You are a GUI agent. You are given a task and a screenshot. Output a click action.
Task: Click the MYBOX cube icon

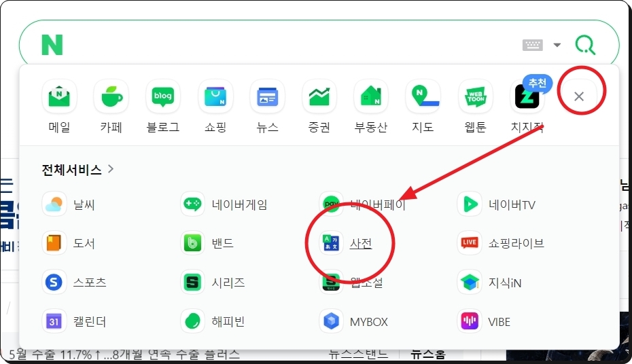tap(331, 321)
